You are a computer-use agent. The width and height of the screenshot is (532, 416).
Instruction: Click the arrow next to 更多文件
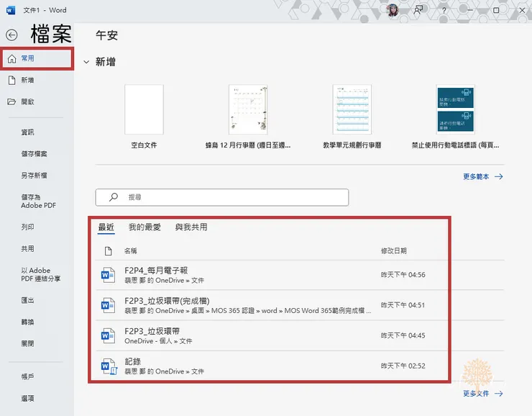pyautogui.click(x=498, y=394)
